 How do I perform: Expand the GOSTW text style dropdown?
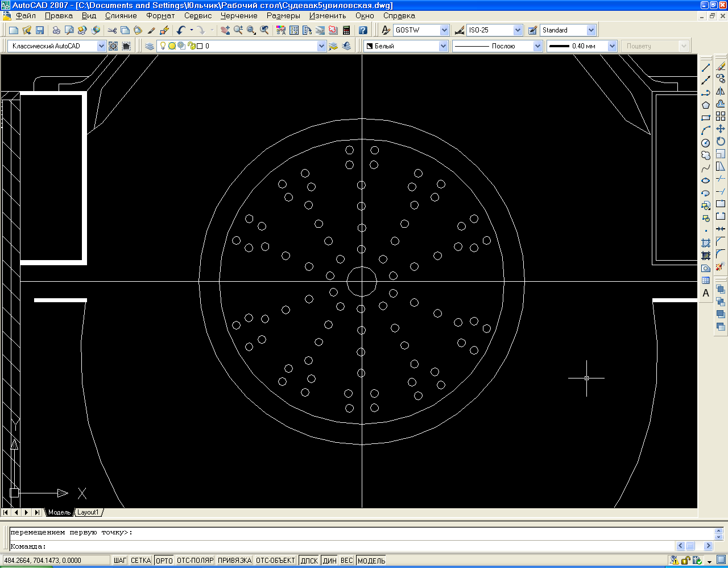point(444,30)
